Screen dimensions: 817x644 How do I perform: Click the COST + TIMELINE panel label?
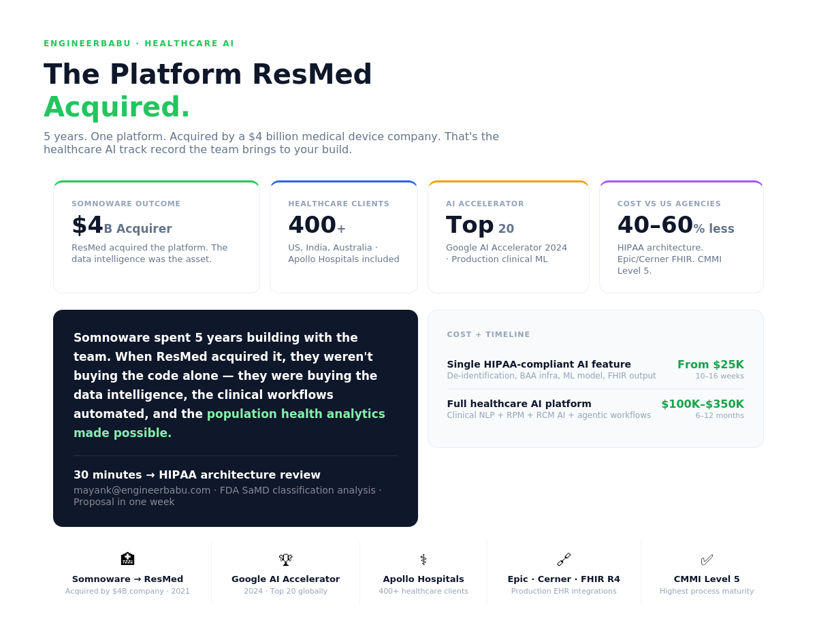pyautogui.click(x=488, y=334)
